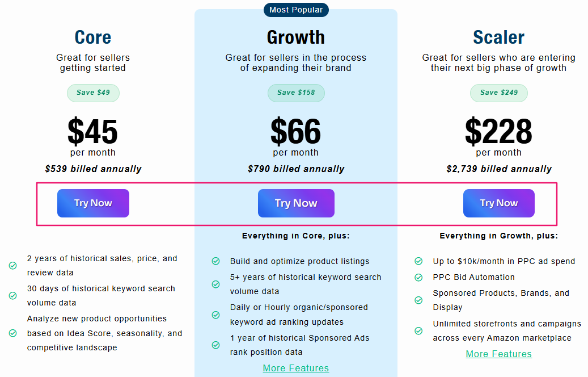Screen dimensions: 588x377
Task: Click the checkmark next to "Daily or Hourly" ranking updates
Action: point(215,315)
